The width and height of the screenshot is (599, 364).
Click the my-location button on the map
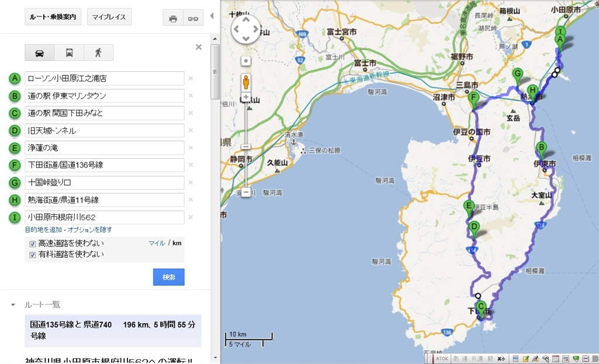click(x=246, y=61)
